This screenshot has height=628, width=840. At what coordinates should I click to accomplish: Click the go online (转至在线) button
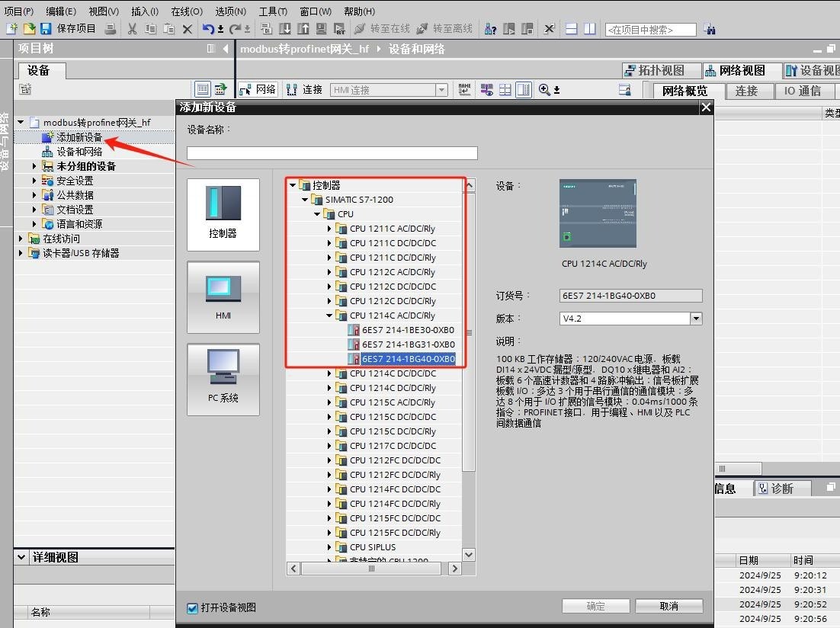point(382,28)
